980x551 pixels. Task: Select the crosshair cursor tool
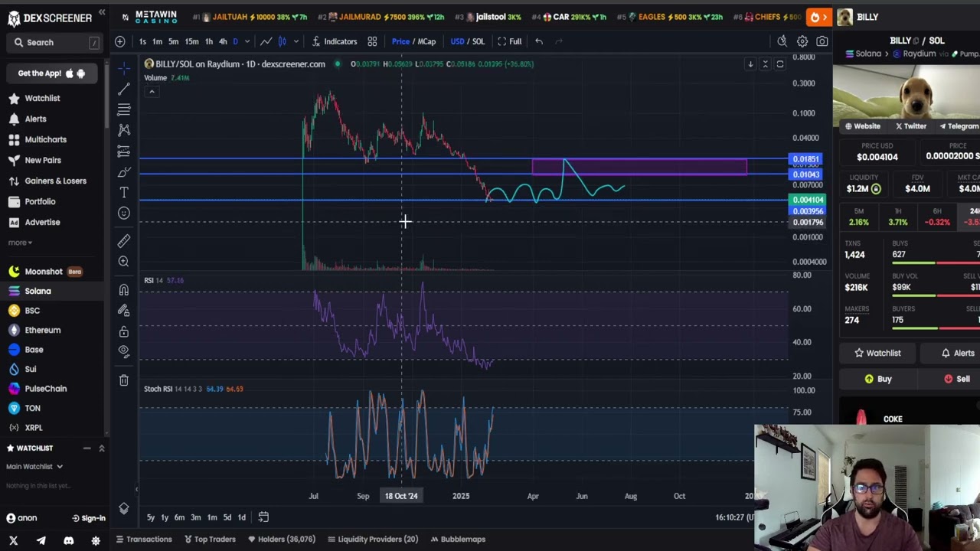pyautogui.click(x=124, y=68)
